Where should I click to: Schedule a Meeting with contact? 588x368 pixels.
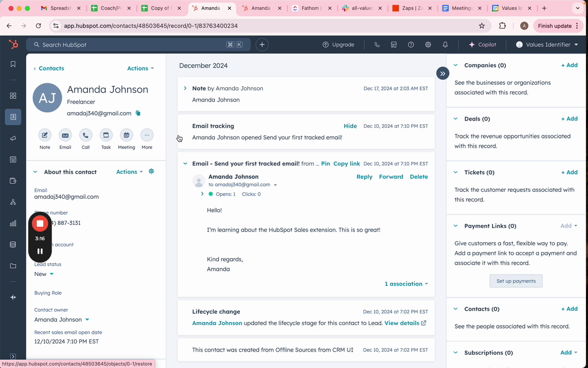coord(127,135)
